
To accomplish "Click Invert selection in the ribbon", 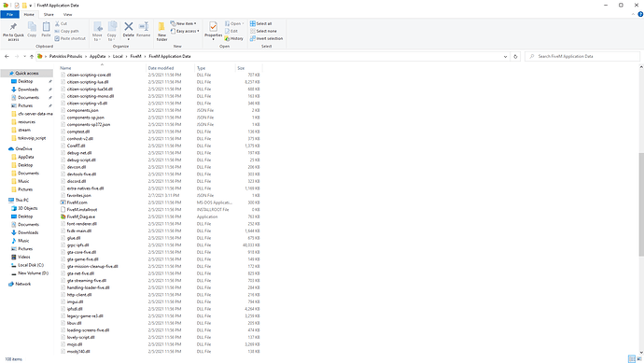I will pos(266,38).
